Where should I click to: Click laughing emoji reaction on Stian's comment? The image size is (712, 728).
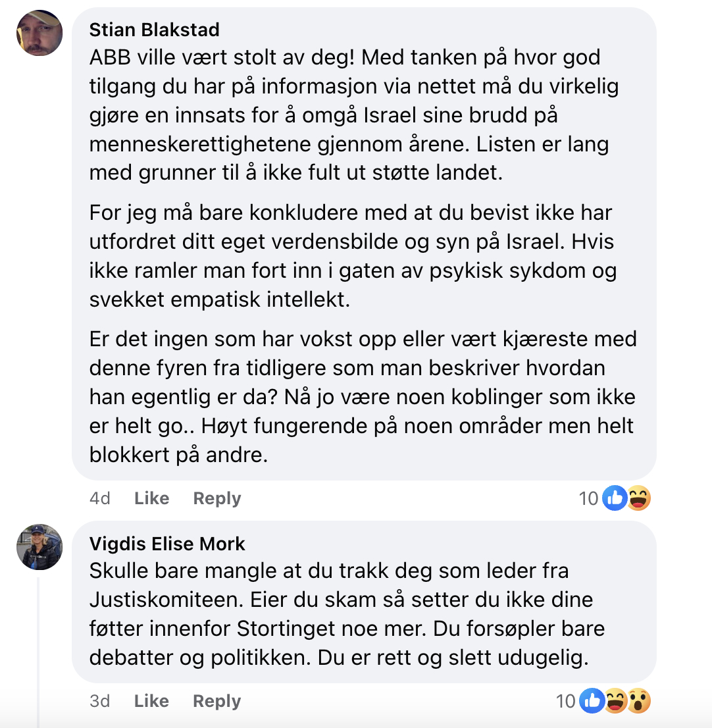(637, 498)
